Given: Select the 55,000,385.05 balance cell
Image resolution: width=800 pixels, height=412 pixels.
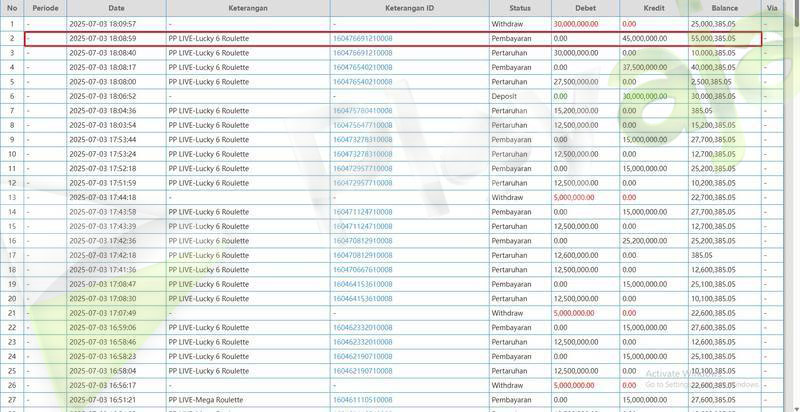Looking at the screenshot, I should click(713, 38).
